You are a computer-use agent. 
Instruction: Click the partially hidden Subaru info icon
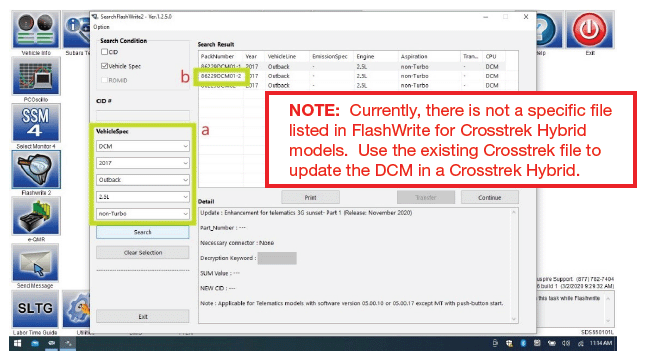[77, 30]
